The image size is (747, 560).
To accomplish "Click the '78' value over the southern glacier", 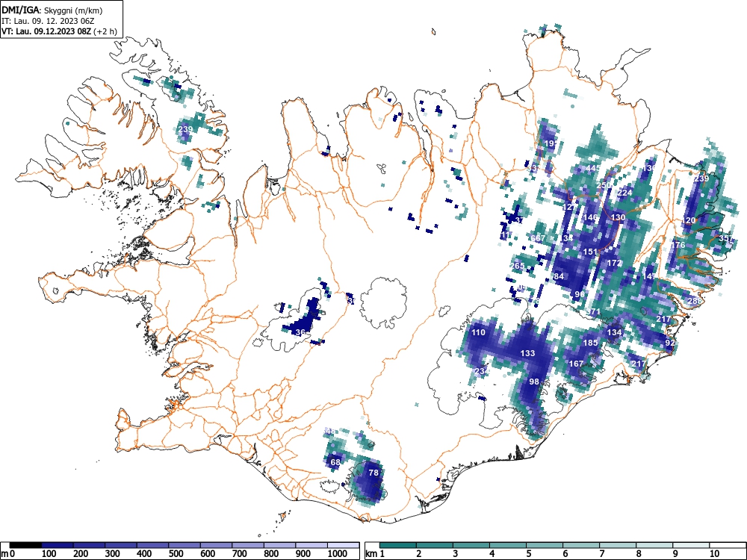I will tap(373, 473).
